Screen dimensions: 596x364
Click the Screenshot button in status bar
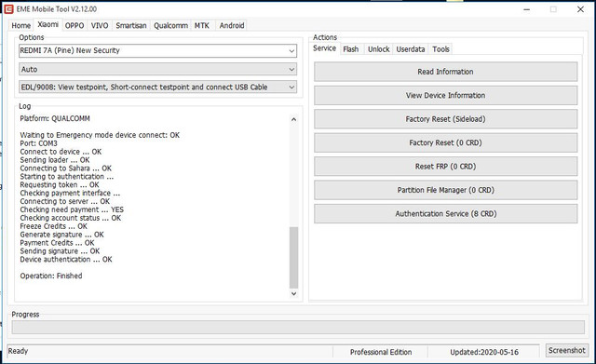[x=567, y=350]
